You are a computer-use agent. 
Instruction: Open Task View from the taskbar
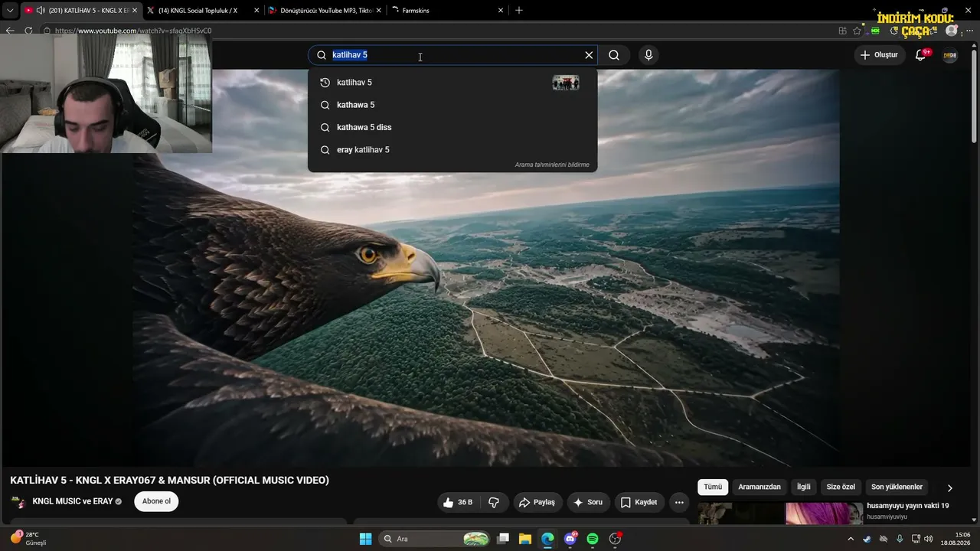click(503, 539)
